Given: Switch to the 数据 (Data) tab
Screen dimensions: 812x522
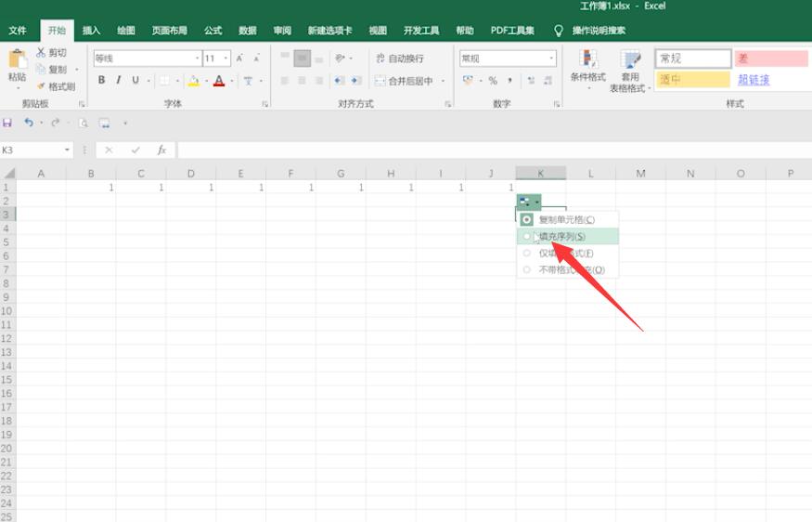Looking at the screenshot, I should 248,31.
